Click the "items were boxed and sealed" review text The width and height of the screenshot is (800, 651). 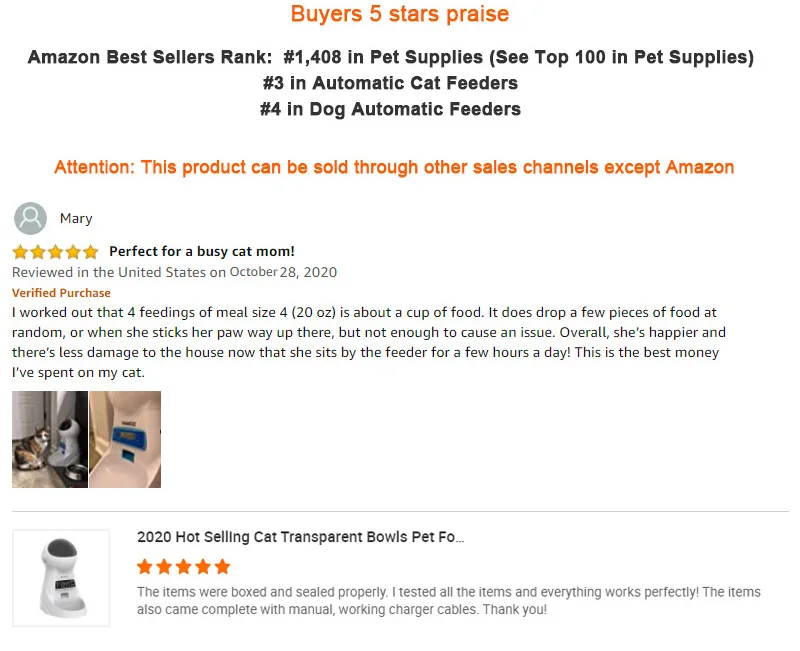448,601
